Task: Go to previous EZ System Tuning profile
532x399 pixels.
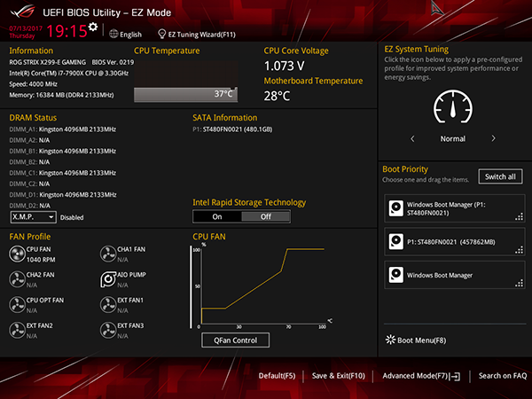Action: tap(412, 139)
